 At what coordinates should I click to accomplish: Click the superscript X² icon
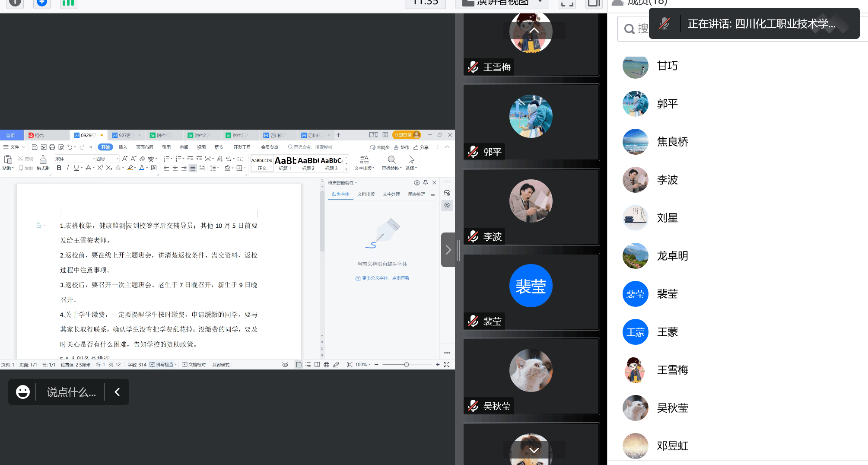(x=100, y=168)
